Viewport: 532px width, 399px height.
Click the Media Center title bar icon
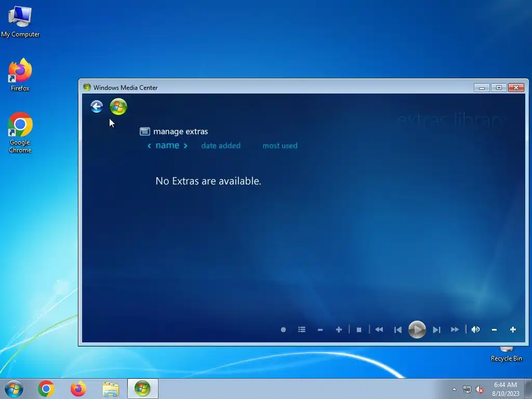tap(87, 87)
